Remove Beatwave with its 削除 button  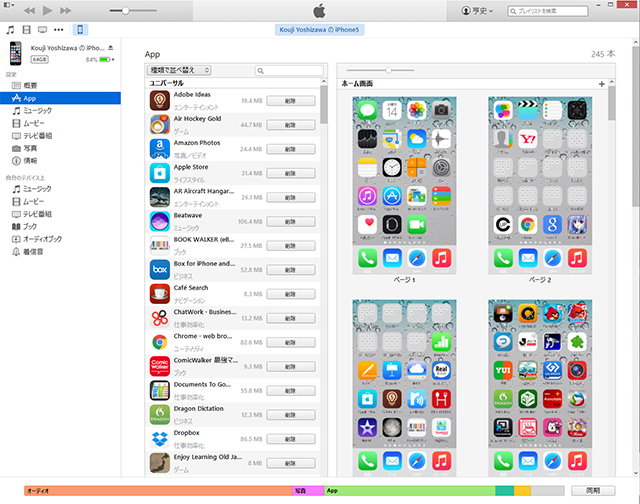pos(291,222)
